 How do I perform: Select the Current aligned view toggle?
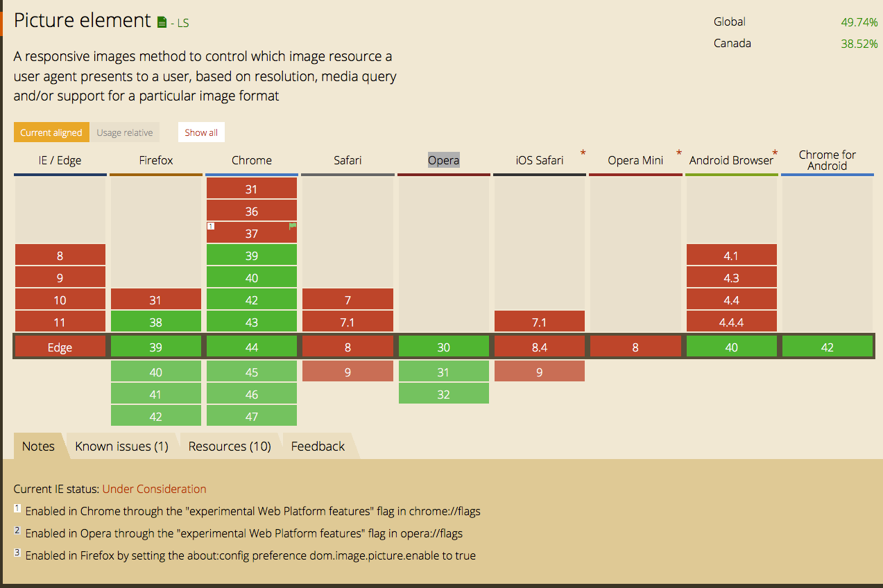[51, 132]
